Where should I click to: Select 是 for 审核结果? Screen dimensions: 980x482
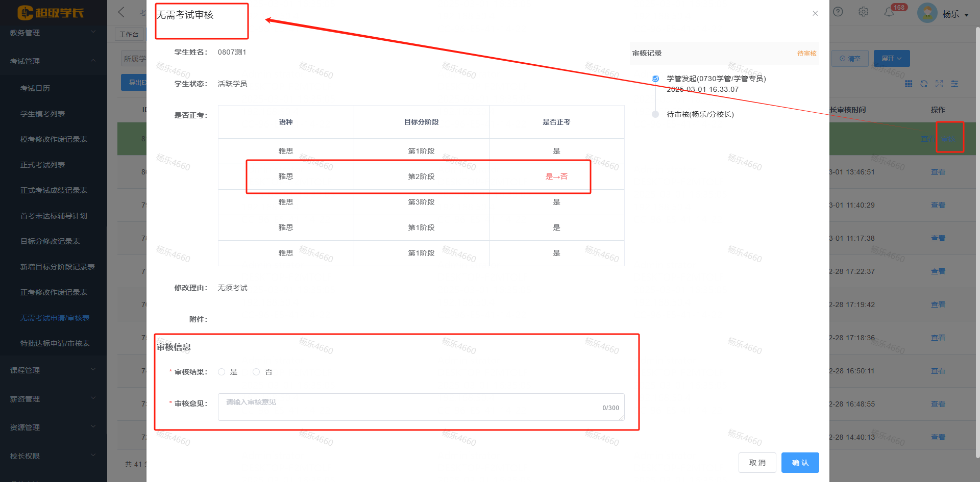222,372
